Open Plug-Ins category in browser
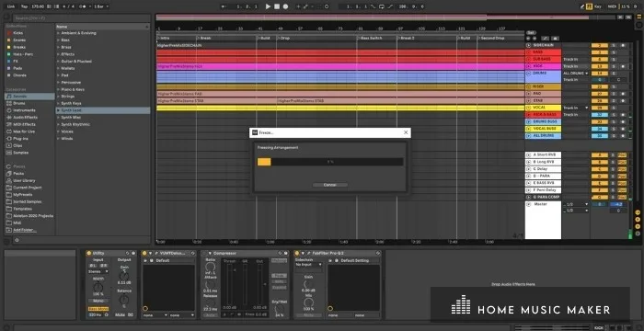The height and width of the screenshot is (331, 644). 20,139
